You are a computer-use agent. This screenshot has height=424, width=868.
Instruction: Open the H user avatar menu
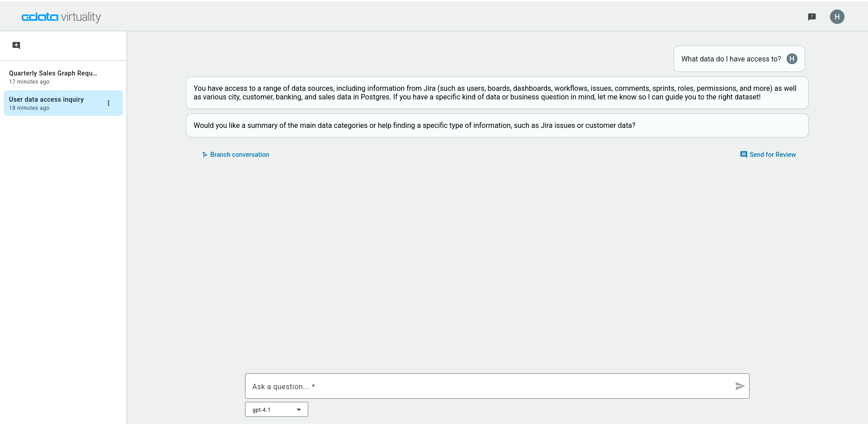837,17
